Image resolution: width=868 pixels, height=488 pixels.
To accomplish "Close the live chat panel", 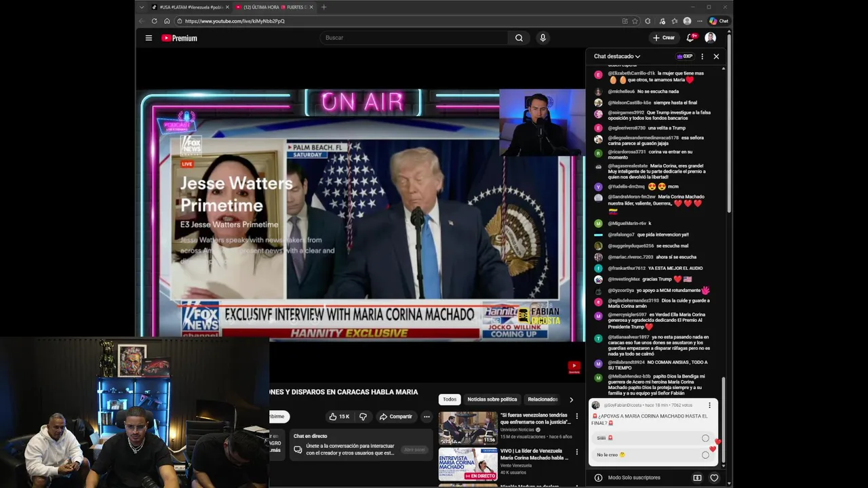I will tap(716, 56).
